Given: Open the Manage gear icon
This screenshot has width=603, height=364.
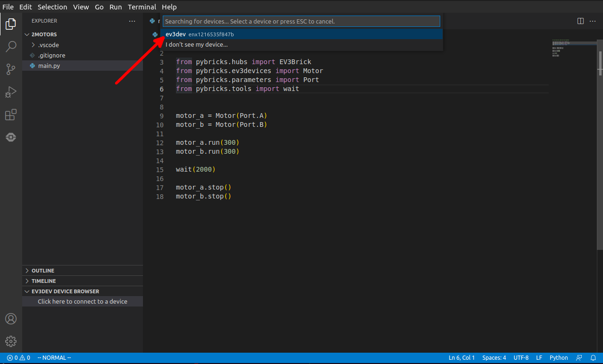Looking at the screenshot, I should [x=10, y=341].
